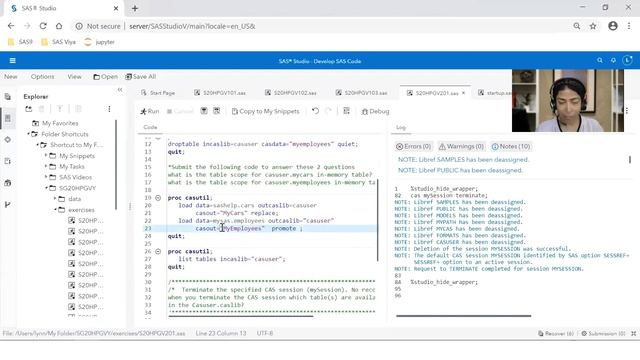This screenshot has height=360, width=640.
Task: Collapse the proc casutil block at line 19
Action: pyautogui.click(x=158, y=198)
